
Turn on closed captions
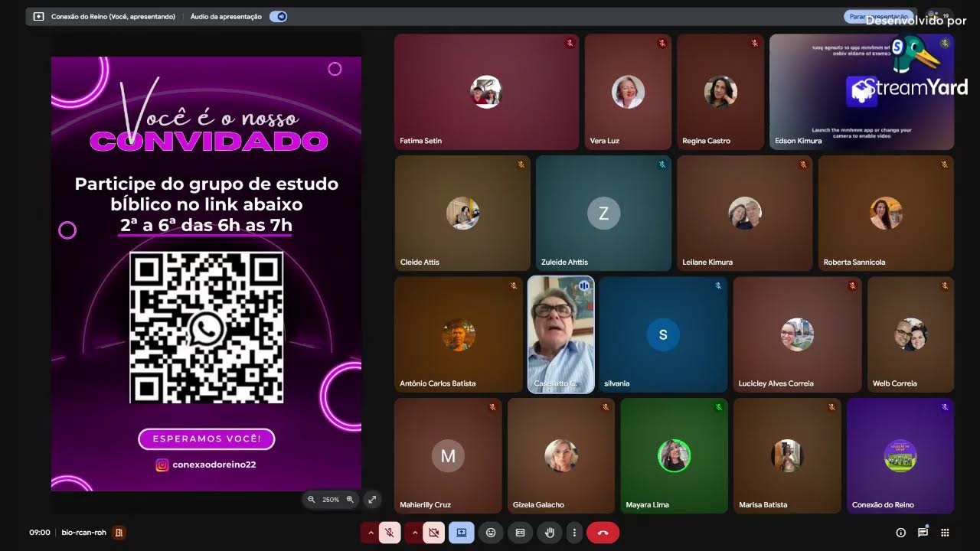tap(520, 533)
